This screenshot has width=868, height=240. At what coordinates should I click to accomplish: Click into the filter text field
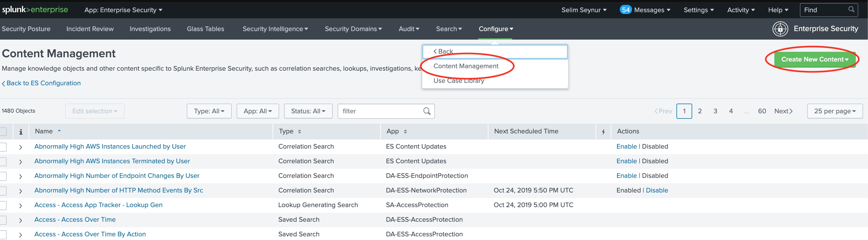tap(380, 111)
